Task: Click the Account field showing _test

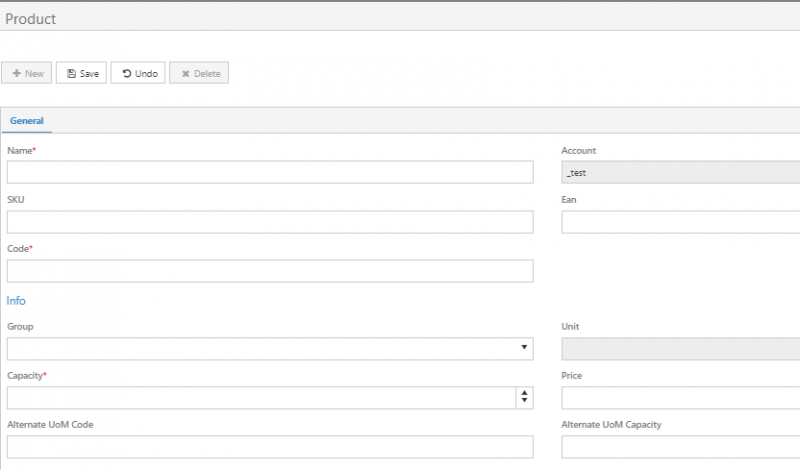Action: click(681, 172)
